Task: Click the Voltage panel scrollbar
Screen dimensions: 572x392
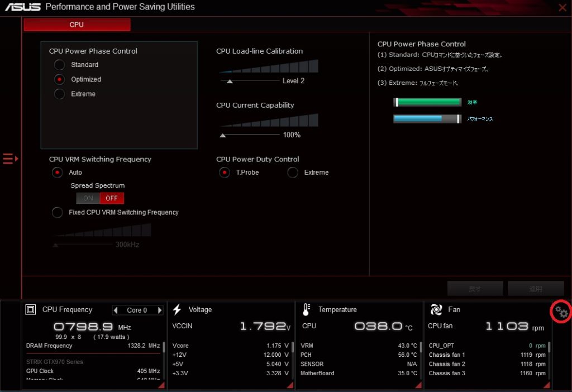Action: (x=293, y=347)
